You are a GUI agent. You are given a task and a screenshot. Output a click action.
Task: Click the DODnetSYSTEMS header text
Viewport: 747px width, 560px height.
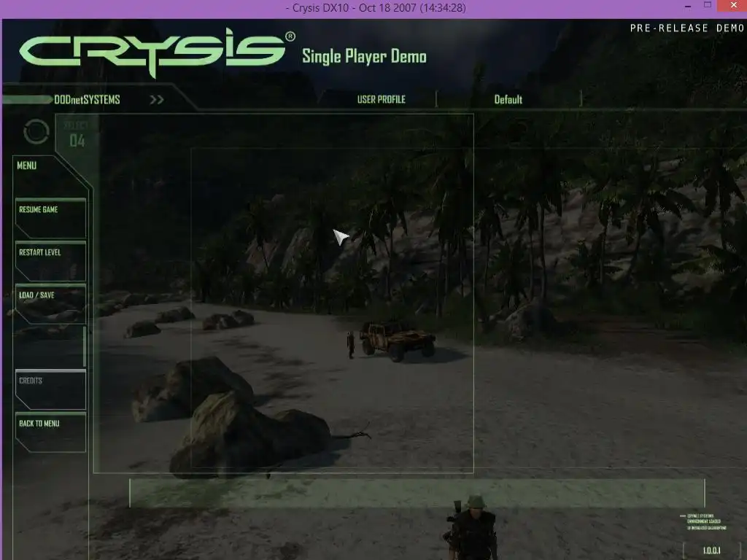click(x=88, y=99)
